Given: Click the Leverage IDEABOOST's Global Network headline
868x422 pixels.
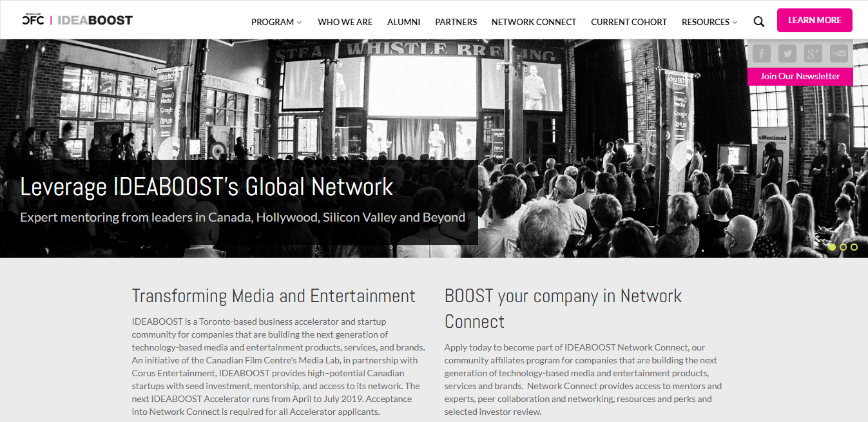Looking at the screenshot, I should tap(206, 187).
